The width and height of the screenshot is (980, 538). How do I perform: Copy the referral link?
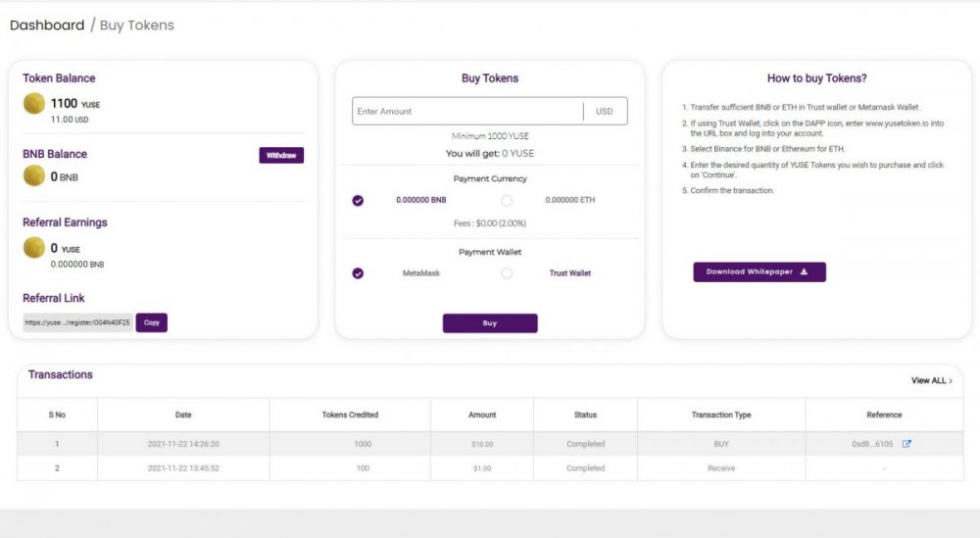(x=151, y=322)
